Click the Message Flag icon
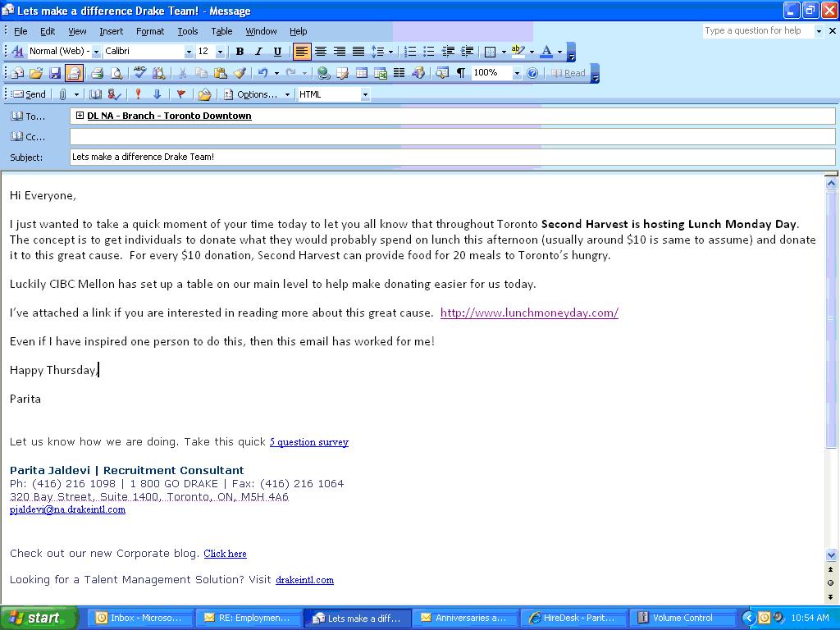Screen dimensions: 840x630 point(181,94)
